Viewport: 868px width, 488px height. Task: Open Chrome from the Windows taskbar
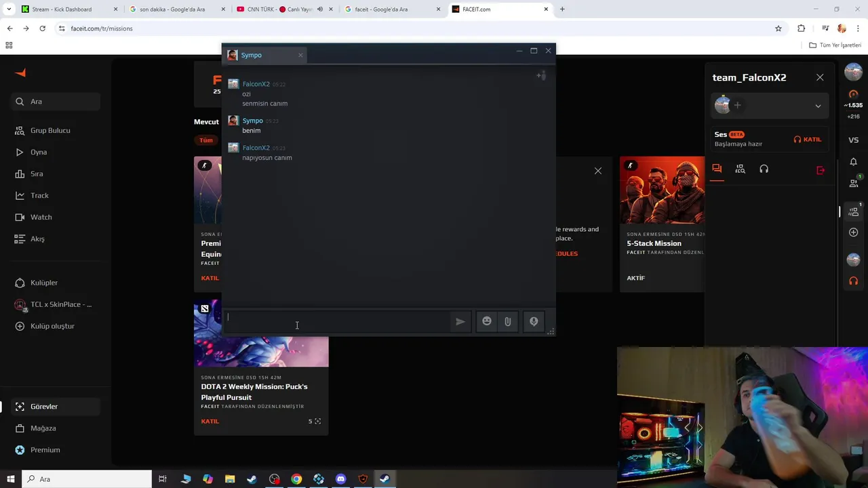coord(296,479)
